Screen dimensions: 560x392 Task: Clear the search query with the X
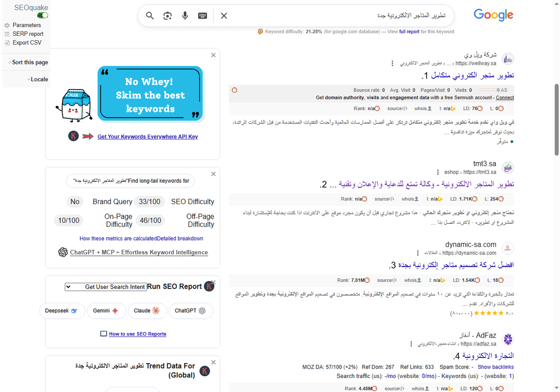pyautogui.click(x=224, y=15)
